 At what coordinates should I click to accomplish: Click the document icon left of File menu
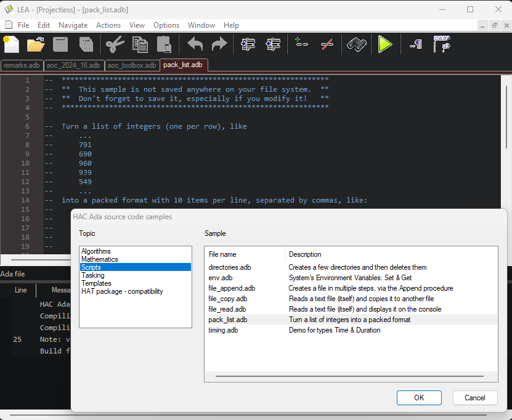pyautogui.click(x=9, y=25)
